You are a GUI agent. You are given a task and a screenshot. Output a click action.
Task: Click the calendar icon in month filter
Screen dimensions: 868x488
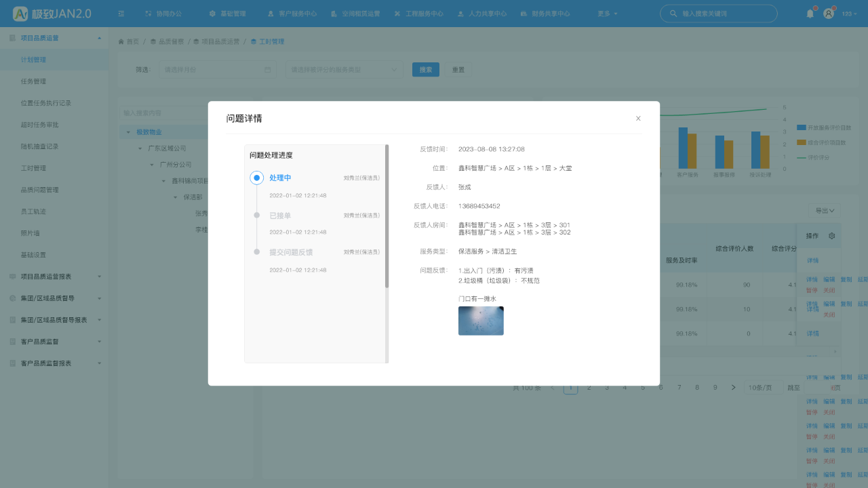coord(268,69)
